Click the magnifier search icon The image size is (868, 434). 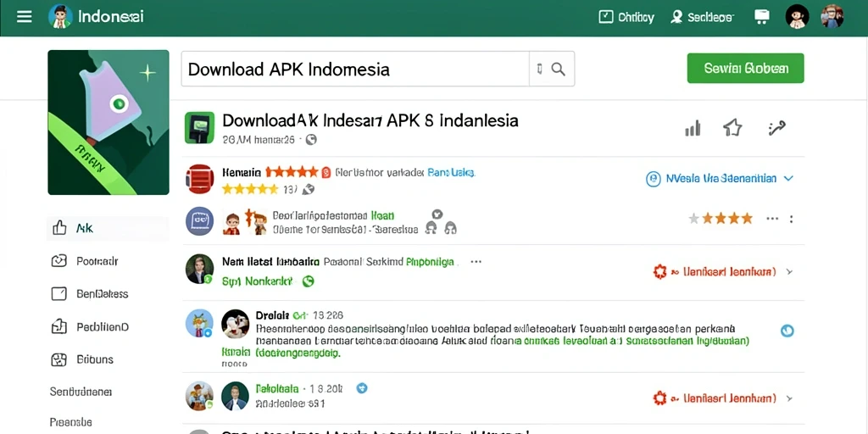click(x=559, y=70)
